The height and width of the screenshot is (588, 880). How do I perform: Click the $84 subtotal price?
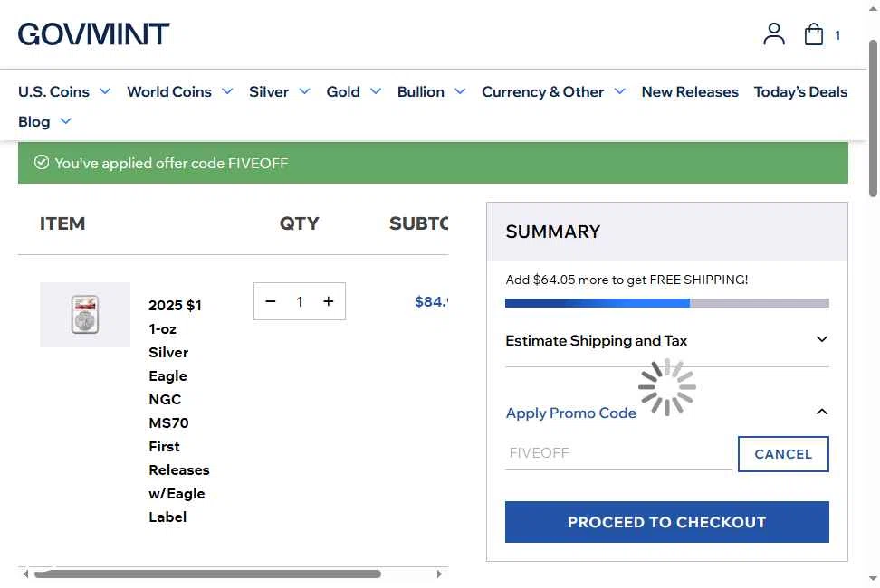[431, 301]
